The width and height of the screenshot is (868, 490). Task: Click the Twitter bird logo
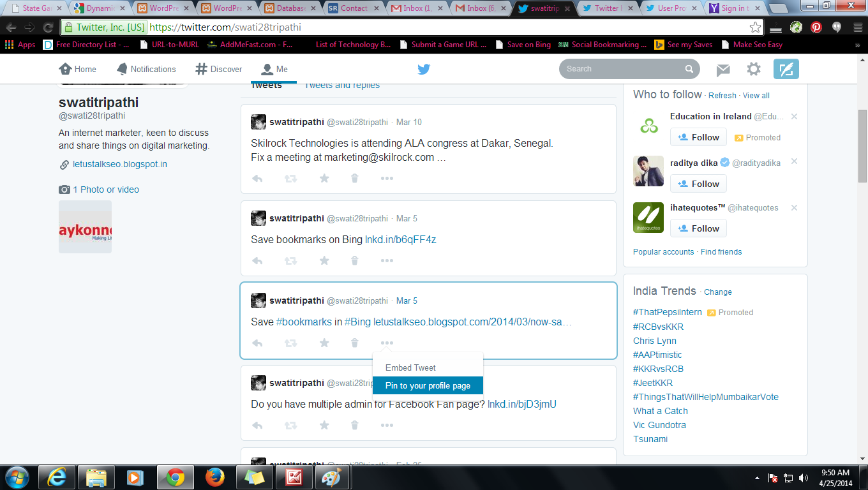click(424, 69)
